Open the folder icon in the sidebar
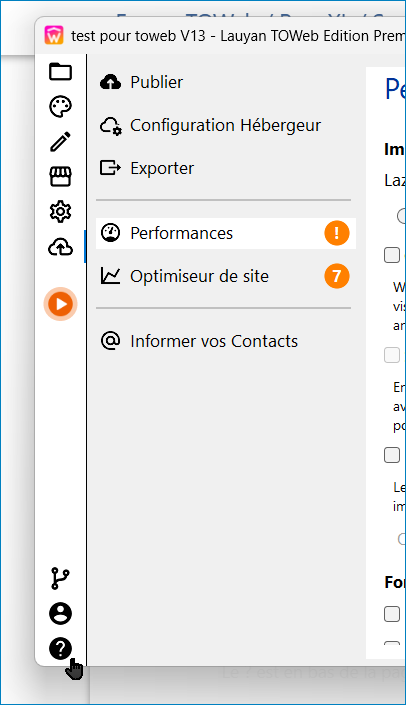Viewport: 406px width, 705px height. point(60,71)
